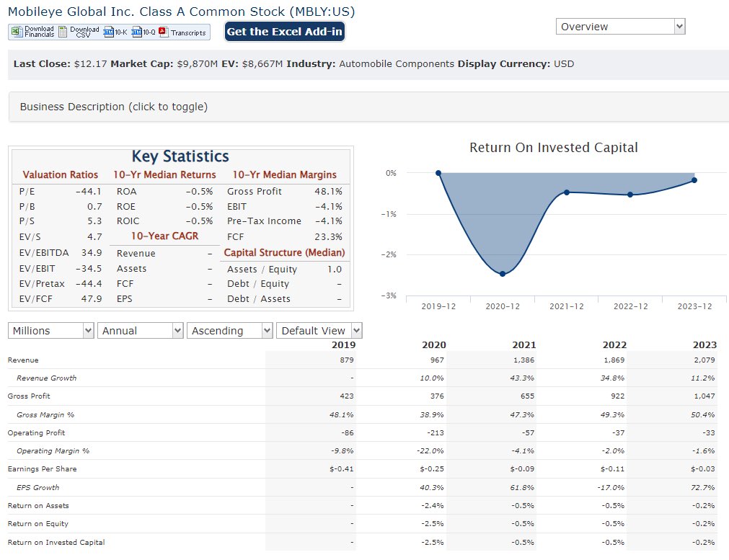The width and height of the screenshot is (729, 560).
Task: Click the Gross Margin % row label
Action: click(45, 414)
